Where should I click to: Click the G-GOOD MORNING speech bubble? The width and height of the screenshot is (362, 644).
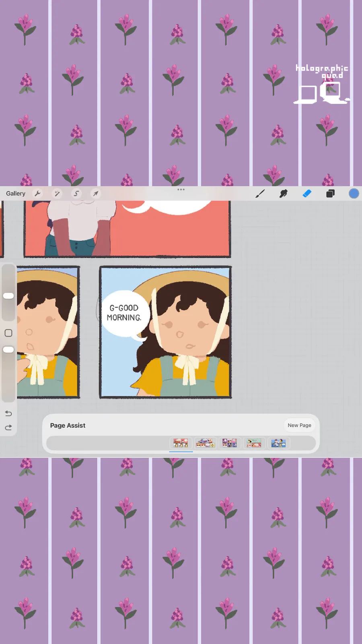click(125, 313)
